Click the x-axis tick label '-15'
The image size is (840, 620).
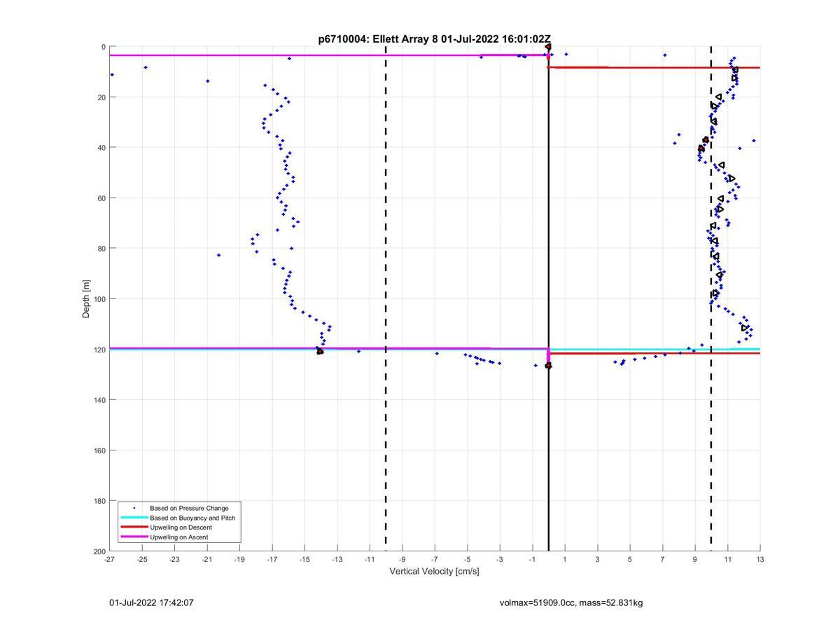click(304, 560)
